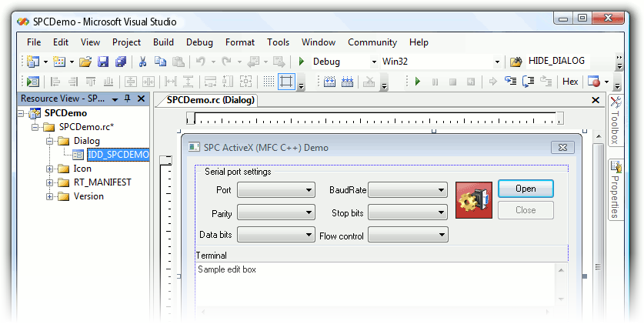Open the Win32 platform dropdown
644x331 pixels.
click(497, 62)
